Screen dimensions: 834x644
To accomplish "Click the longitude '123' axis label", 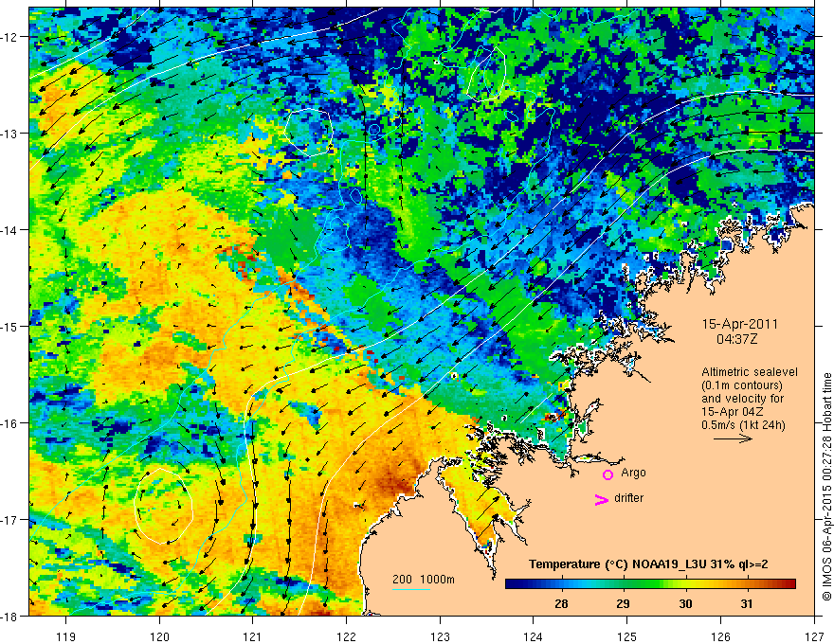I will point(440,636).
